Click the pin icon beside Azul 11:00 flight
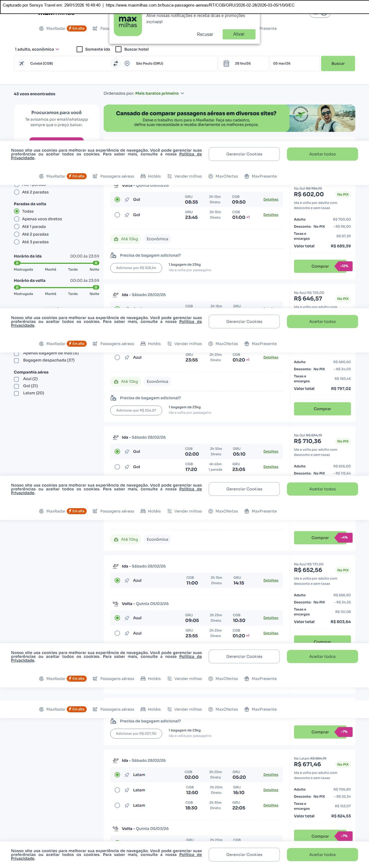The height and width of the screenshot is (868, 369). [x=127, y=580]
